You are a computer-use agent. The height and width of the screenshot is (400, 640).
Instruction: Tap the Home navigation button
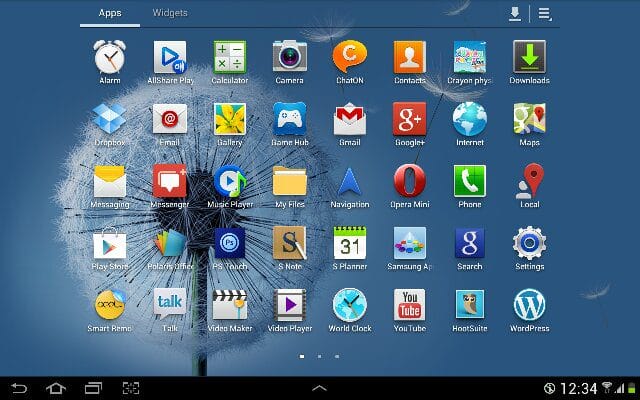click(56, 388)
